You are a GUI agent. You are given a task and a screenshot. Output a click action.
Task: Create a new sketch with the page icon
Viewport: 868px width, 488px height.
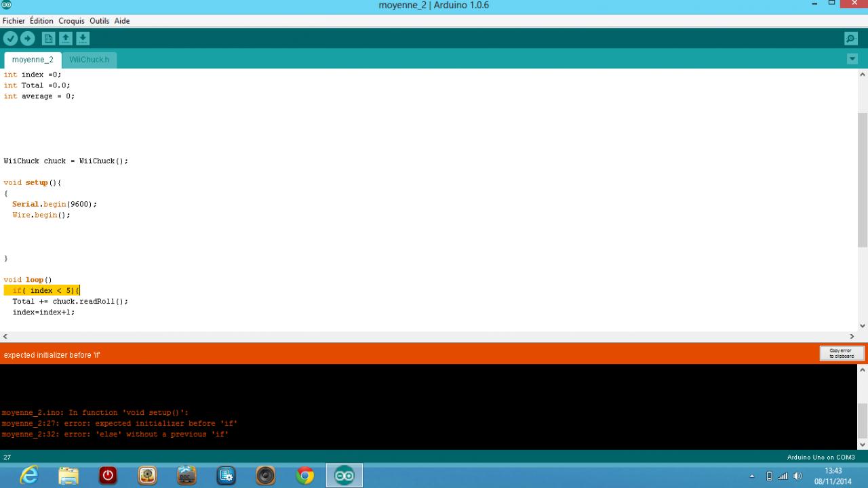click(x=49, y=39)
